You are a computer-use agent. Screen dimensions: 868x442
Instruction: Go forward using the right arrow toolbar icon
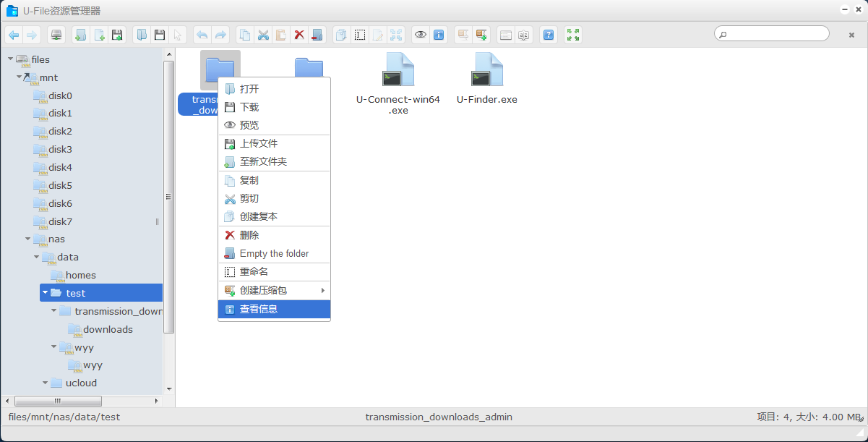pyautogui.click(x=32, y=35)
